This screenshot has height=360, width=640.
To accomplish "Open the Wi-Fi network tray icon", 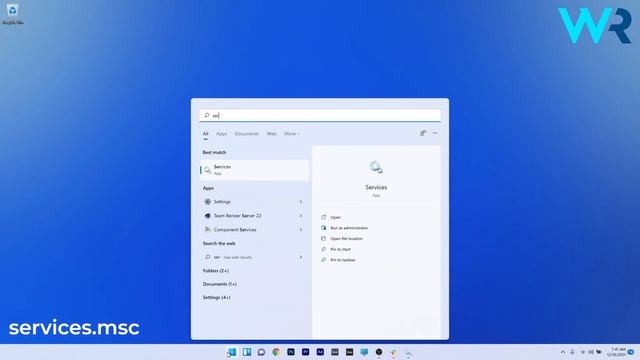I will click(x=582, y=352).
